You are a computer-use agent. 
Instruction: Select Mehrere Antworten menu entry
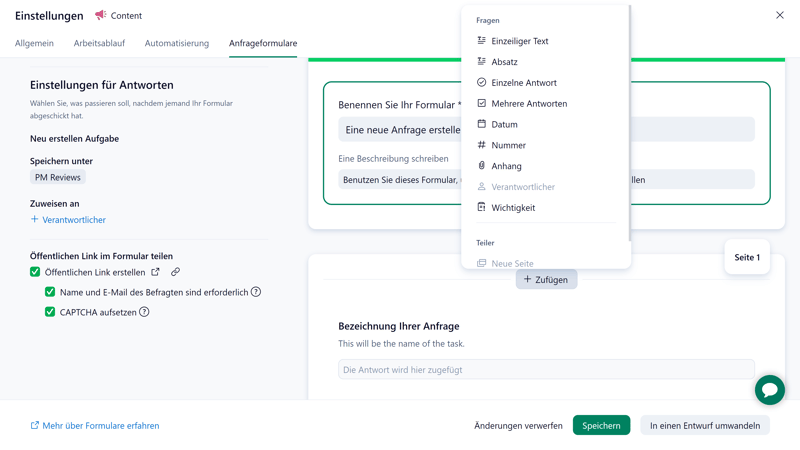click(x=529, y=104)
